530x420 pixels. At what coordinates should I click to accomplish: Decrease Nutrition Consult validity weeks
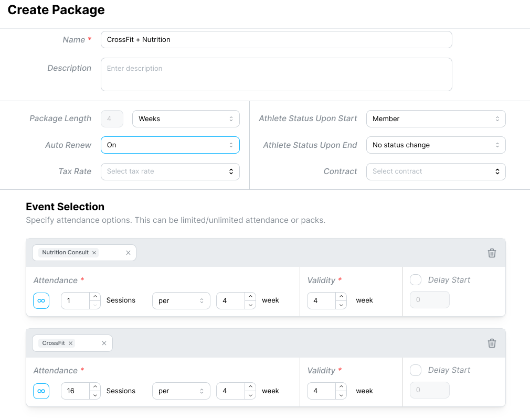(342, 305)
